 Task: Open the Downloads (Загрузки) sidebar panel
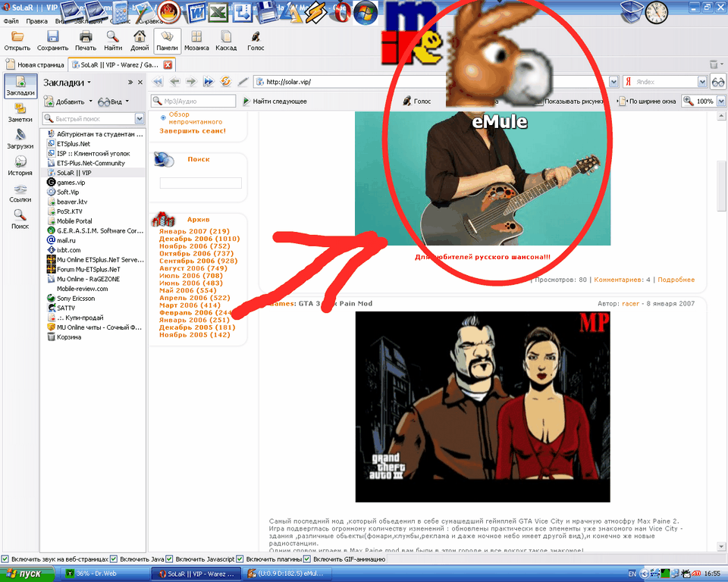tap(20, 139)
